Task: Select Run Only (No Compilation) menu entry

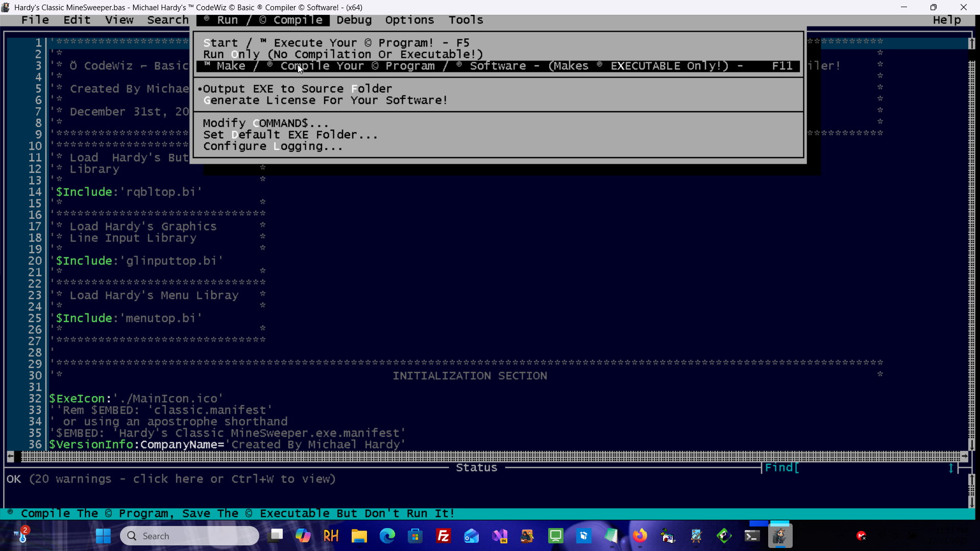Action: point(342,55)
